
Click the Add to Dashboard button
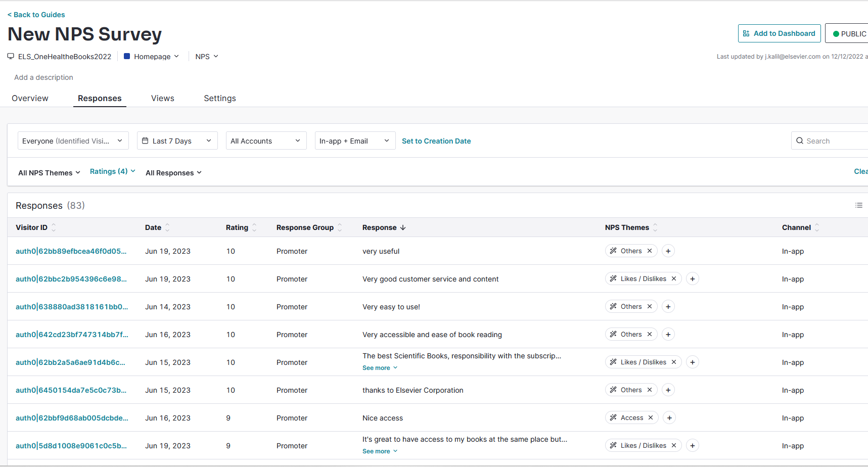(779, 33)
